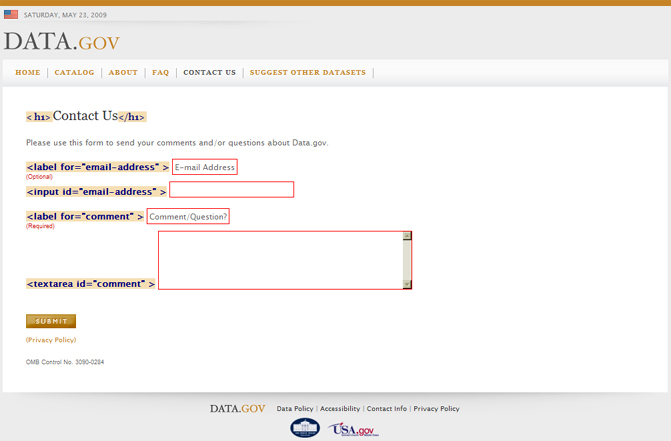Open the White House seal logo

tap(305, 427)
